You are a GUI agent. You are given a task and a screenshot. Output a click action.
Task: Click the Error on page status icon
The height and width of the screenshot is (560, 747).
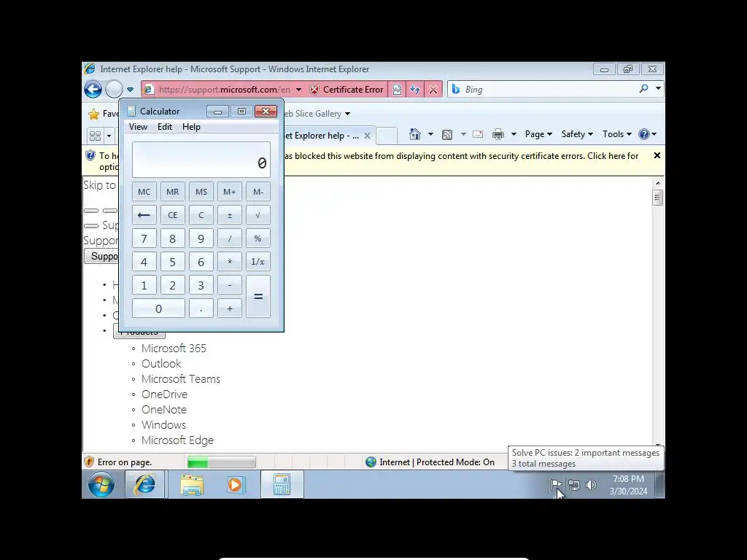click(x=89, y=462)
